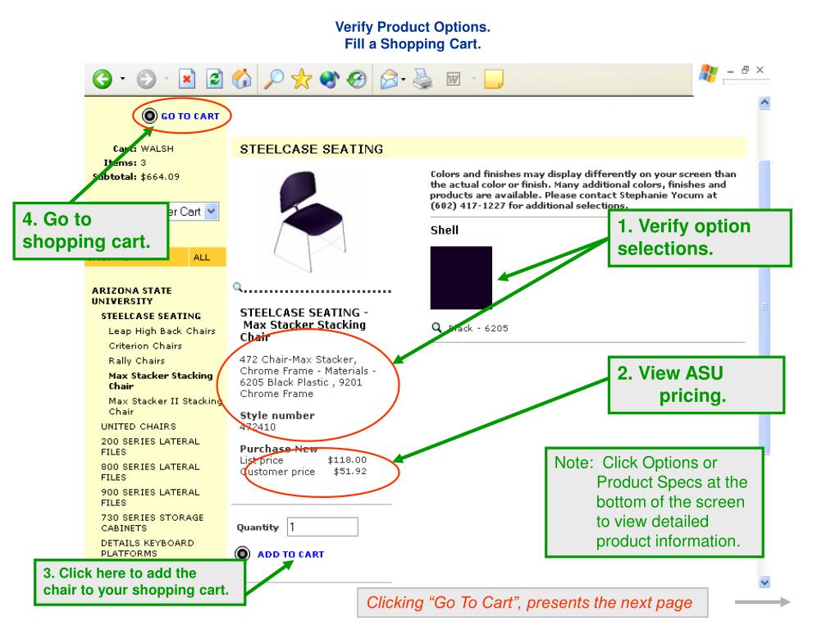Click the Mail envelope icon
This screenshot has width=840, height=630.
click(x=390, y=80)
